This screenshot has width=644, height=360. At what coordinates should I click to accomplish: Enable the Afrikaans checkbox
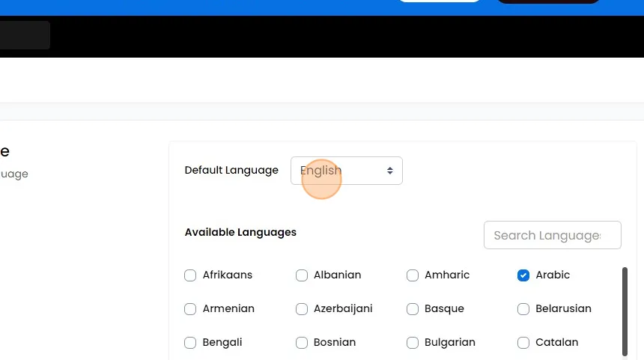coord(190,275)
